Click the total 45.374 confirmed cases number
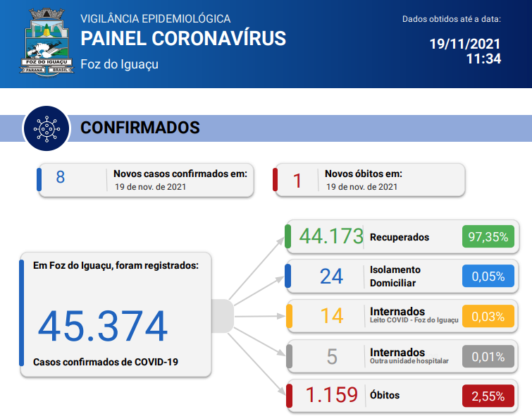 click(x=103, y=326)
